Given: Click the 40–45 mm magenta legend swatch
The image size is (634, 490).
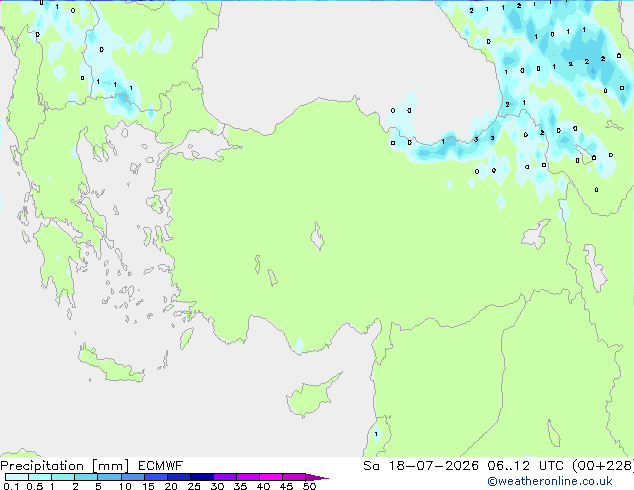Looking at the screenshot, I should coord(271,477).
